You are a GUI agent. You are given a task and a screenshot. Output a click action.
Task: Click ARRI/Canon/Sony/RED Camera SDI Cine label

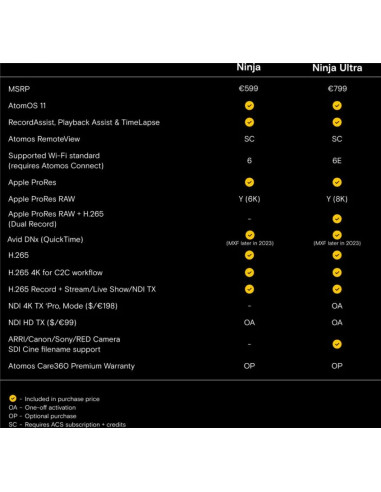coord(64,344)
